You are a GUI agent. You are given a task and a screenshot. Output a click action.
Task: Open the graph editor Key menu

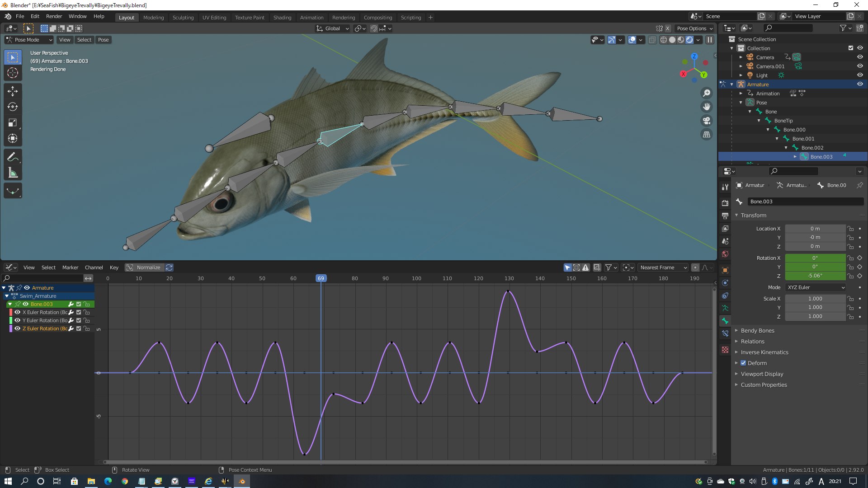(x=114, y=267)
